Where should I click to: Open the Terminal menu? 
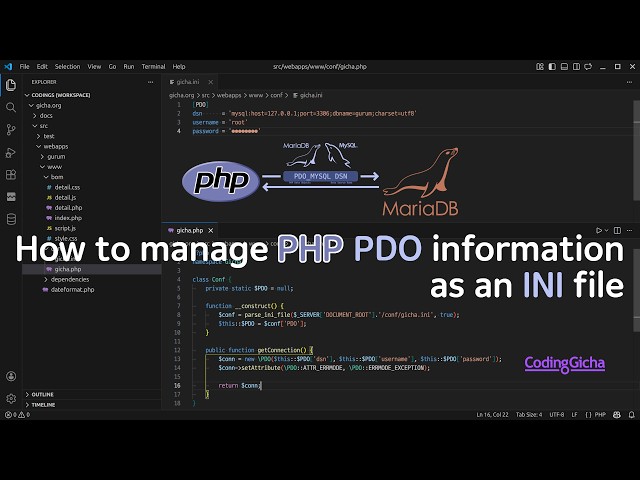tap(153, 67)
